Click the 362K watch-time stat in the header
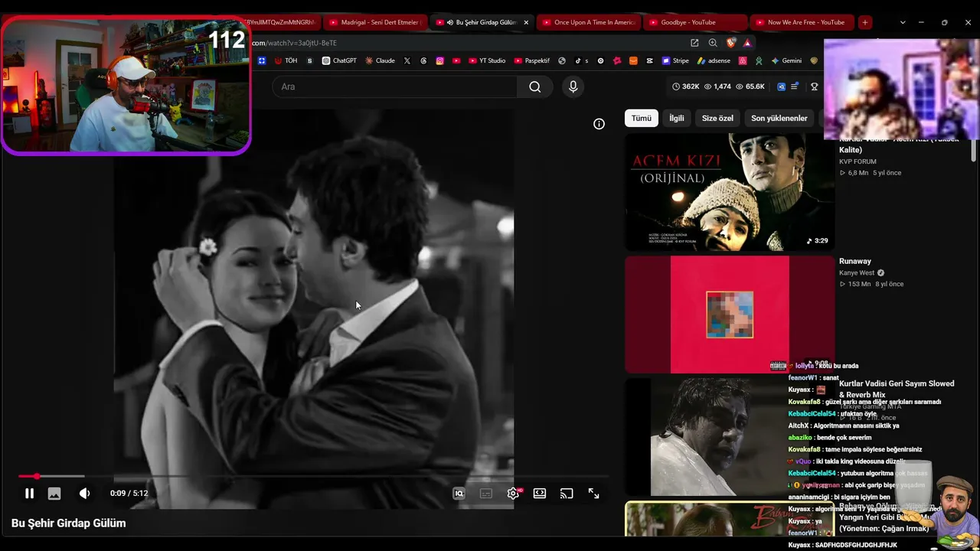Image resolution: width=980 pixels, height=551 pixels. [685, 86]
